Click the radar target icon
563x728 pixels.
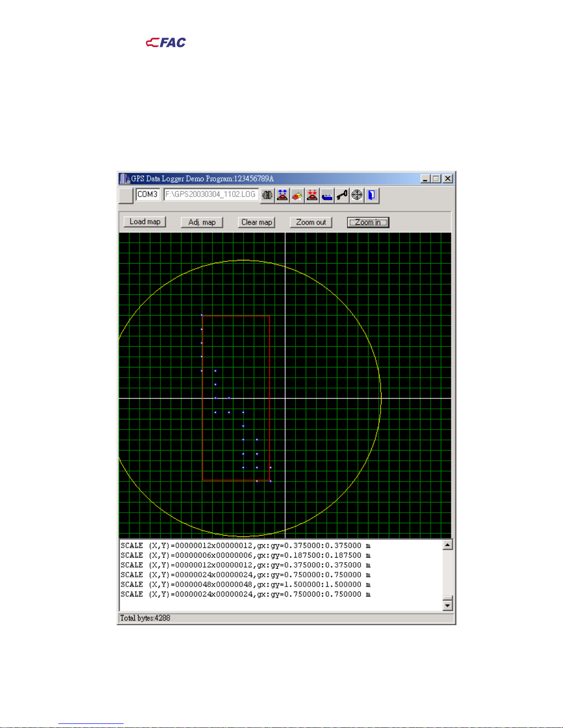coord(357,195)
